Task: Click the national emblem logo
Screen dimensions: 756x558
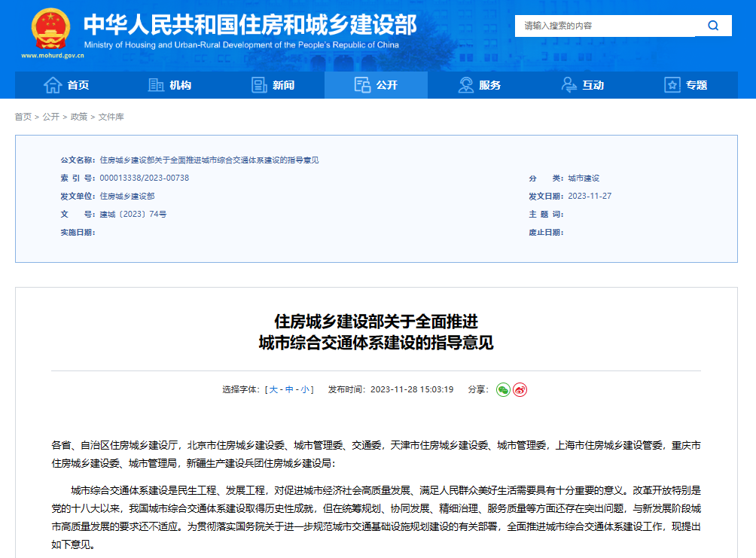Action: pos(50,29)
